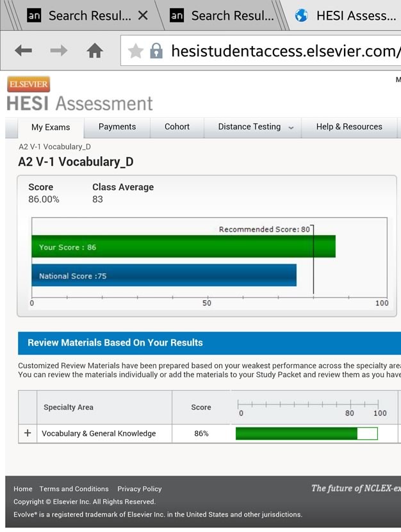The height and width of the screenshot is (532, 401).
Task: Open the footer Home link
Action: click(x=23, y=489)
